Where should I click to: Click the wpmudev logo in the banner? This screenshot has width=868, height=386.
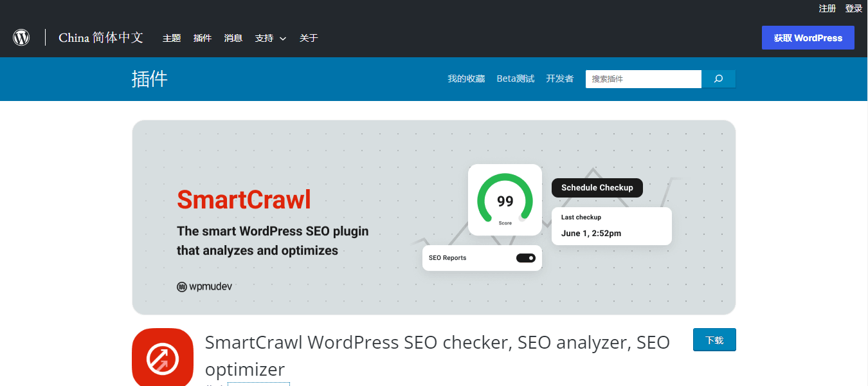204,286
